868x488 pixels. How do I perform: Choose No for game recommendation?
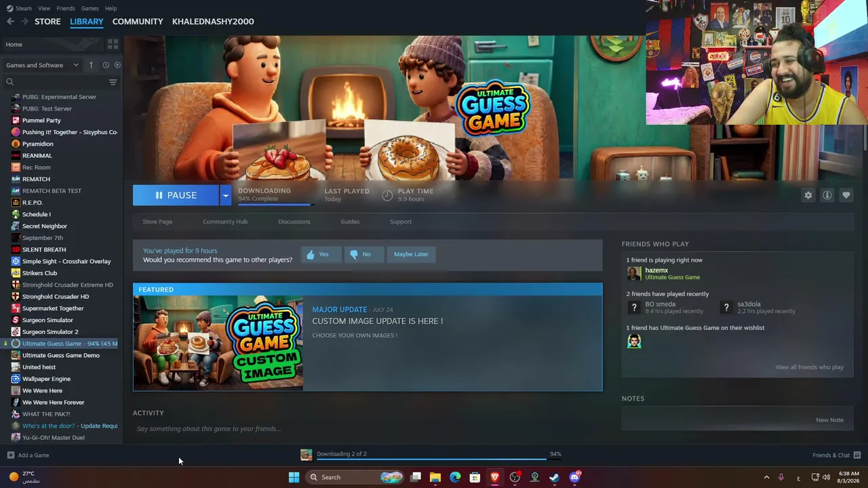363,254
